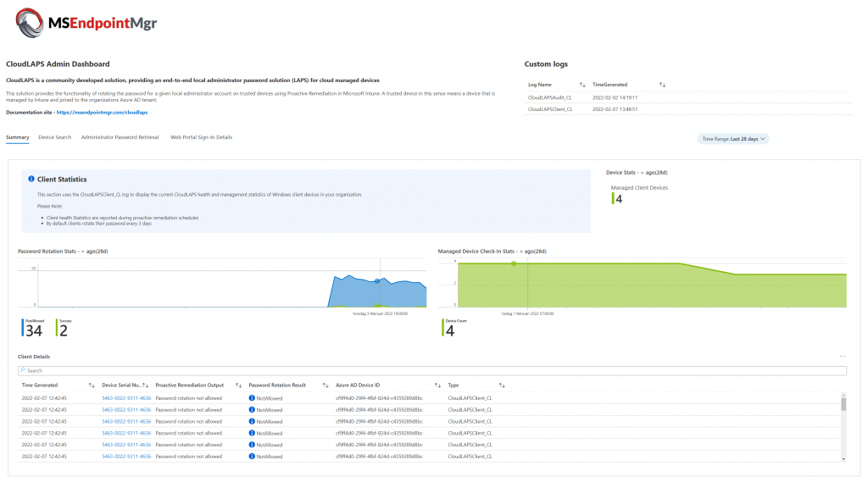This screenshot has height=482, width=868.
Task: Click the Device Count 4 legend tile
Action: click(x=454, y=328)
